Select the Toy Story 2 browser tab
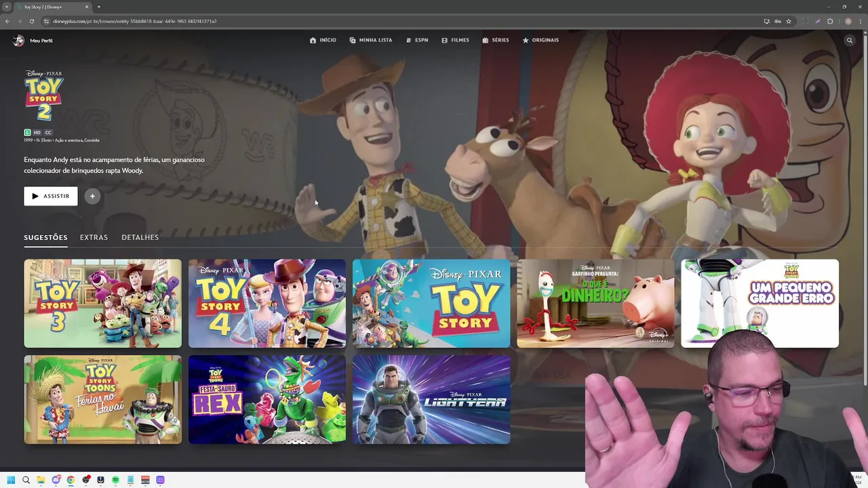Screen dimensions: 868x488 point(53,7)
